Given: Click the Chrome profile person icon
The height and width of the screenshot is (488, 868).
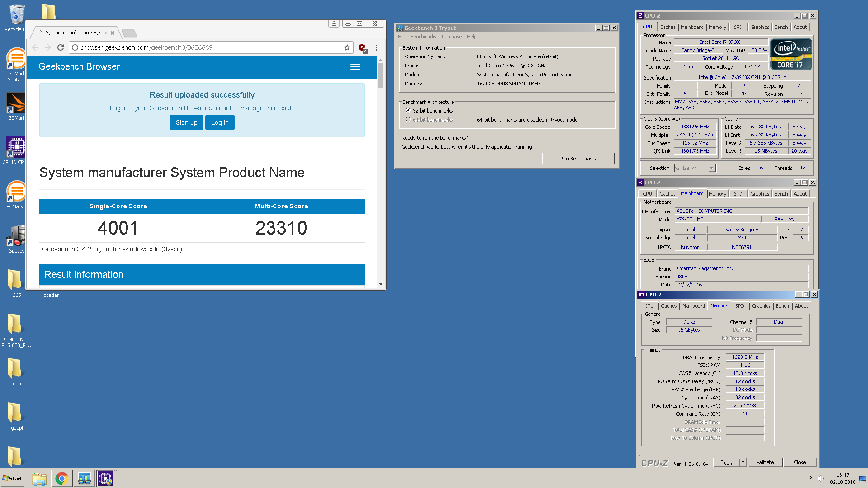Looking at the screenshot, I should [x=334, y=23].
